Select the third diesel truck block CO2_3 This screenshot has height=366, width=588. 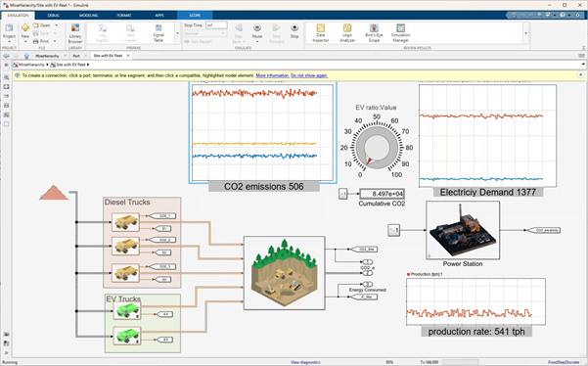pyautogui.click(x=125, y=273)
